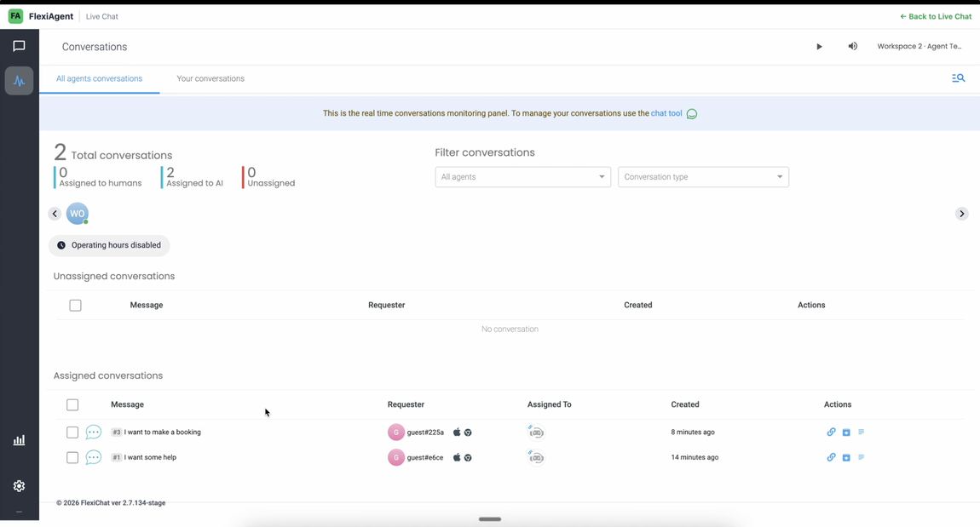Screen dimensions: 980x527
Task: Check the box for 'I want to make a booking'
Action: 72,432
